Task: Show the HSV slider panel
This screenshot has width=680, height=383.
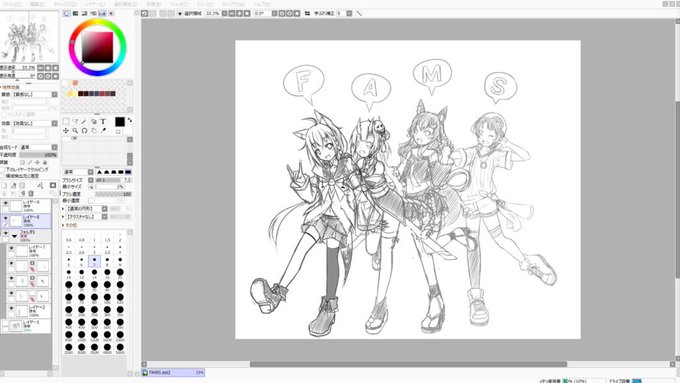Action: coord(85,13)
